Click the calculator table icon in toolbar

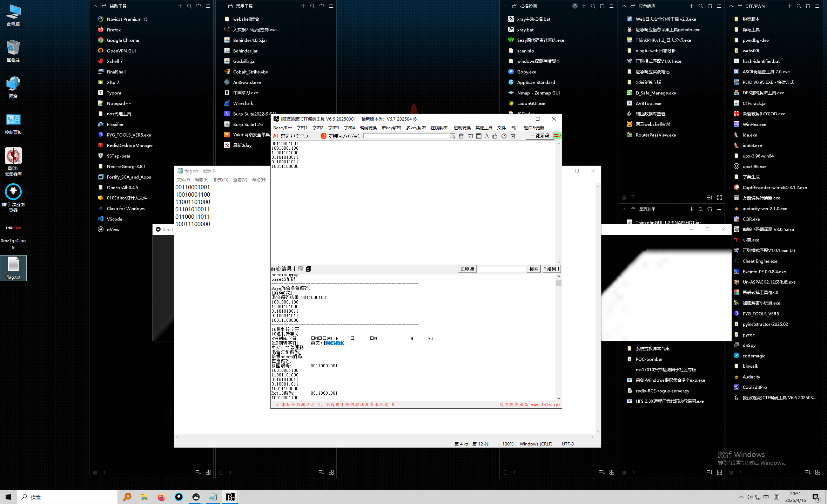(479, 136)
